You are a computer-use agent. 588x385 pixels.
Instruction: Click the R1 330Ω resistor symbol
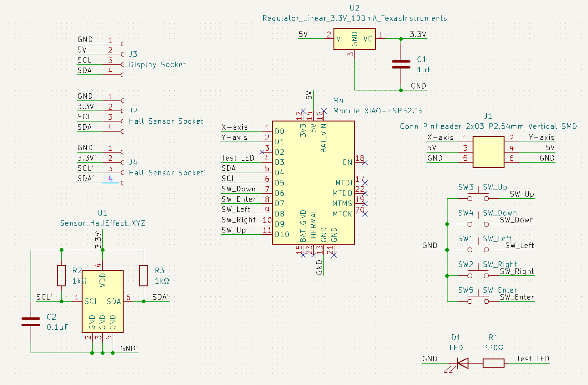pos(494,363)
